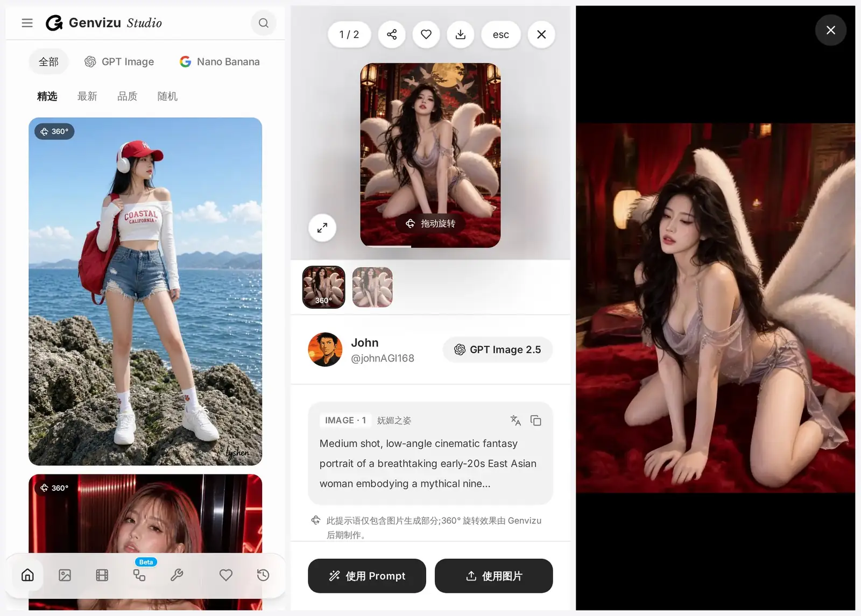Translate the prompt using the translate icon
861x616 pixels.
pyautogui.click(x=516, y=421)
